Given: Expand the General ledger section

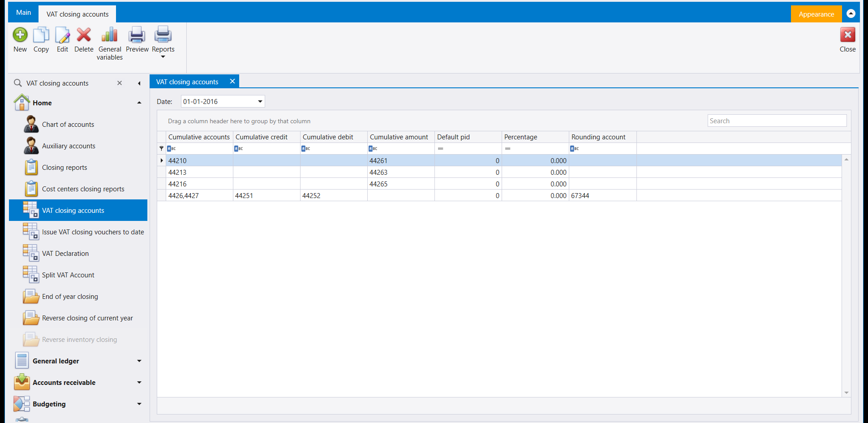Looking at the screenshot, I should 139,361.
